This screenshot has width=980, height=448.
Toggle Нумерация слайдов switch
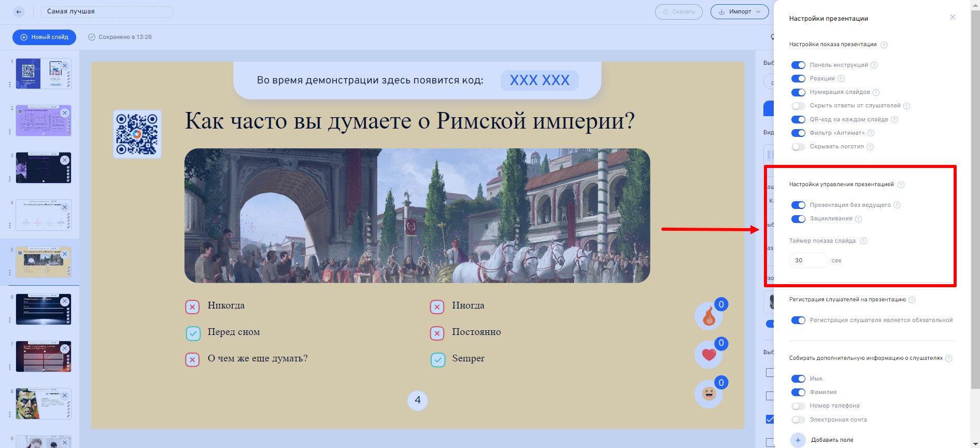(x=798, y=92)
